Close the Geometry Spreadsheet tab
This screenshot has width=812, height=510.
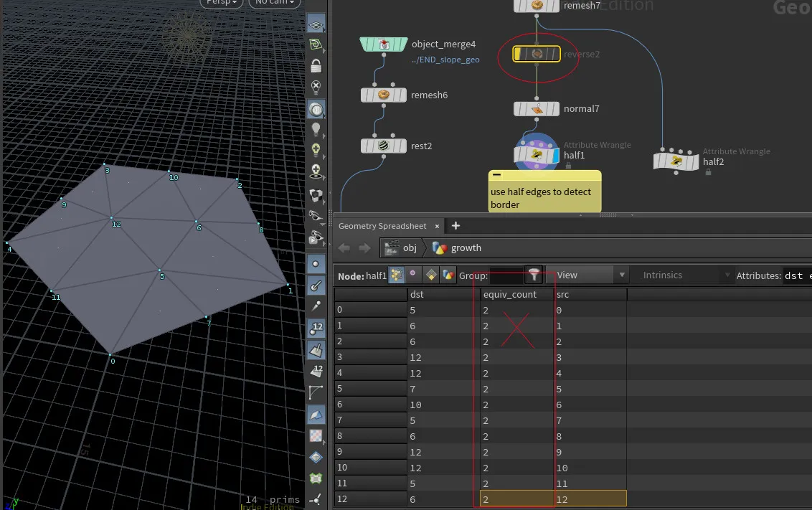point(437,226)
